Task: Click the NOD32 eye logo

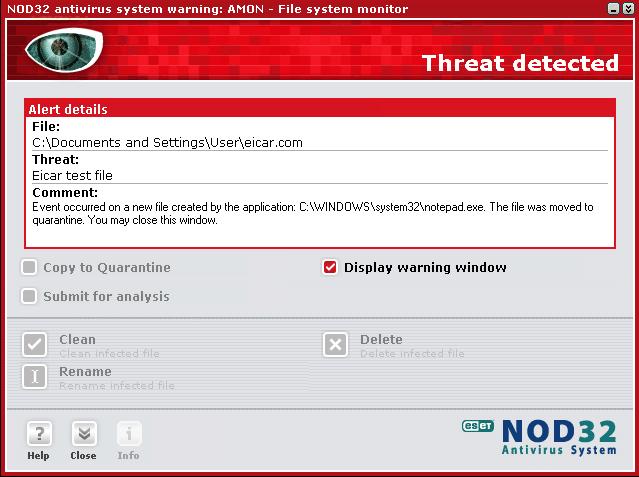Action: pyautogui.click(x=64, y=50)
